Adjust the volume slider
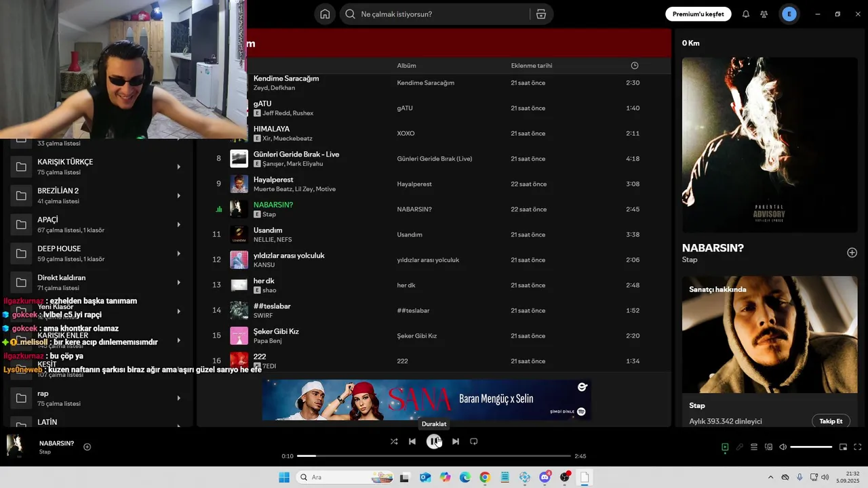Image resolution: width=868 pixels, height=488 pixels. coord(811,447)
